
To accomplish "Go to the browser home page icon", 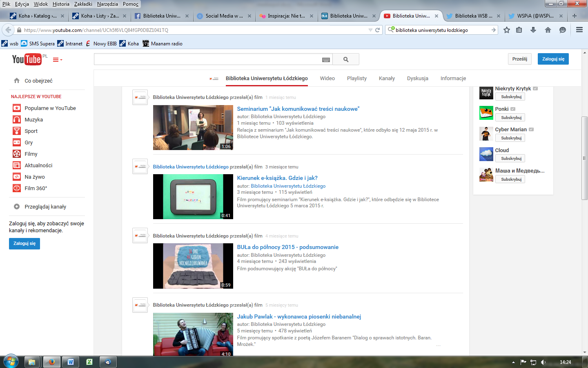I will [x=548, y=30].
